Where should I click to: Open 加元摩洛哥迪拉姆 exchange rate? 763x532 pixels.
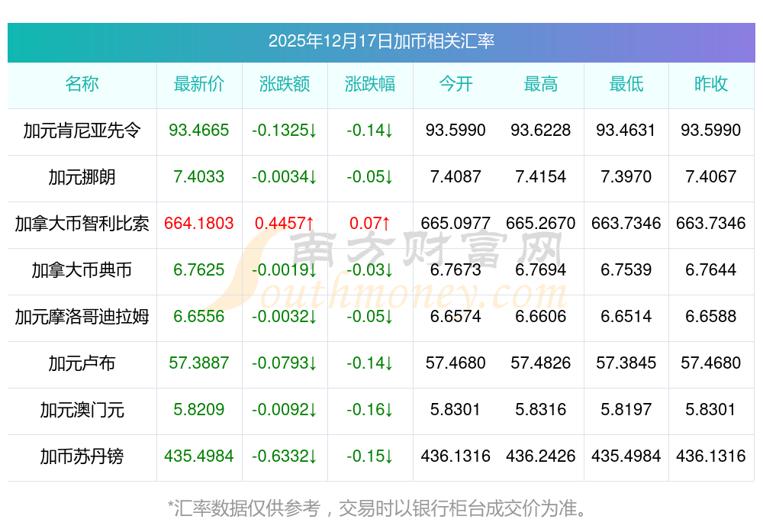click(x=82, y=316)
